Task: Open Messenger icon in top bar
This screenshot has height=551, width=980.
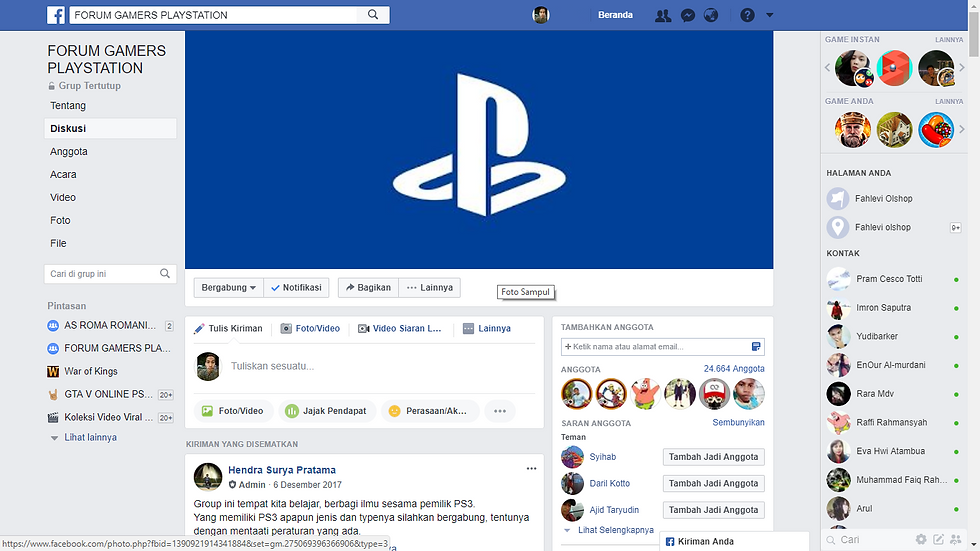Action: [688, 16]
